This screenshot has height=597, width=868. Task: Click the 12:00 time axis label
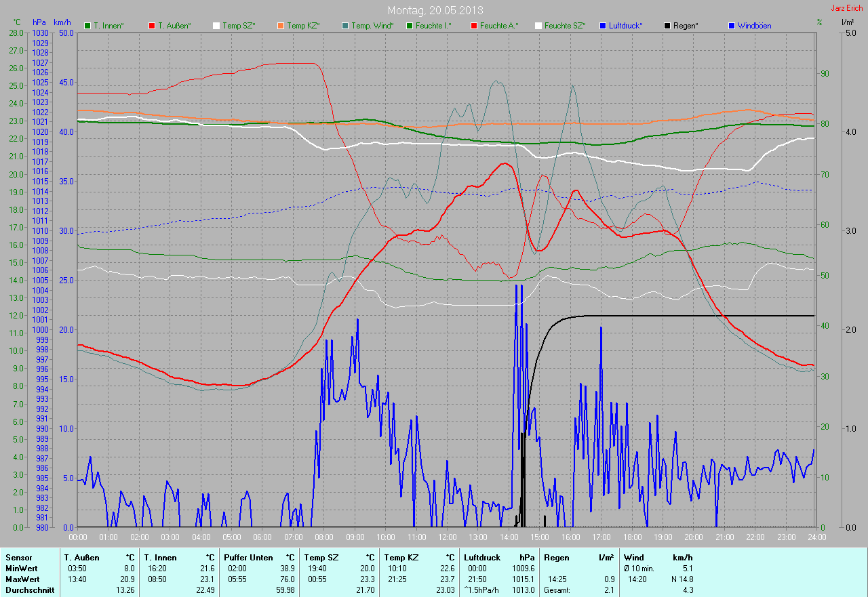tap(447, 537)
